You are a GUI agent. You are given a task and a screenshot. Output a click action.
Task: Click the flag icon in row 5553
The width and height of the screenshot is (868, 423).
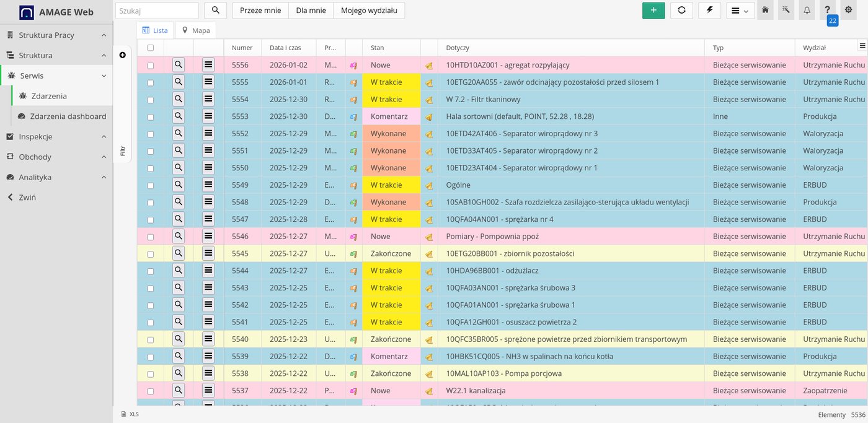[353, 116]
